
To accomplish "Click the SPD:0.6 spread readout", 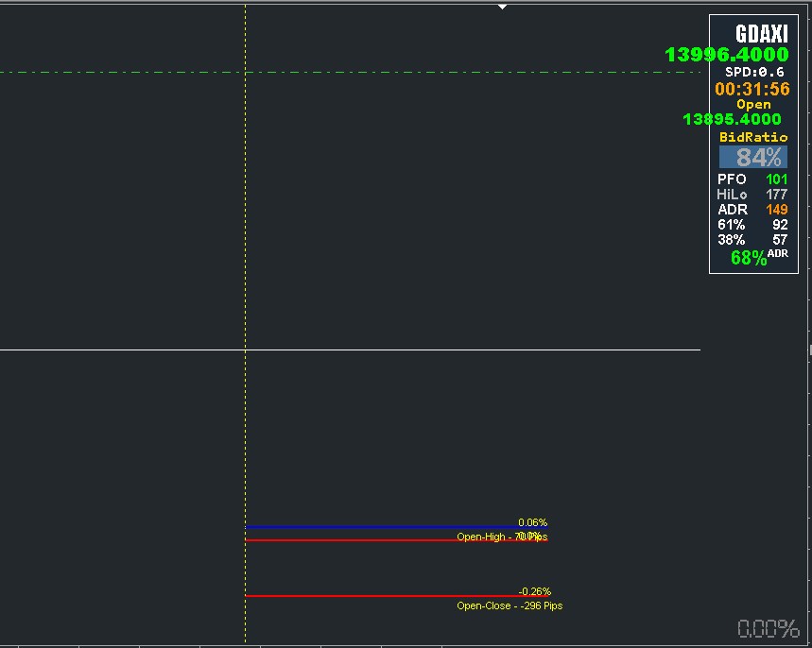I will pyautogui.click(x=754, y=72).
